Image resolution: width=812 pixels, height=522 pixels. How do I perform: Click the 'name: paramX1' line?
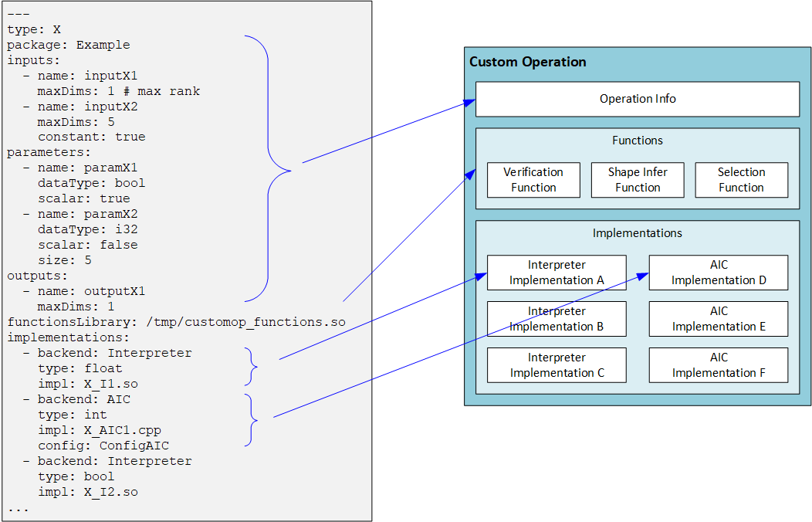pyautogui.click(x=87, y=168)
